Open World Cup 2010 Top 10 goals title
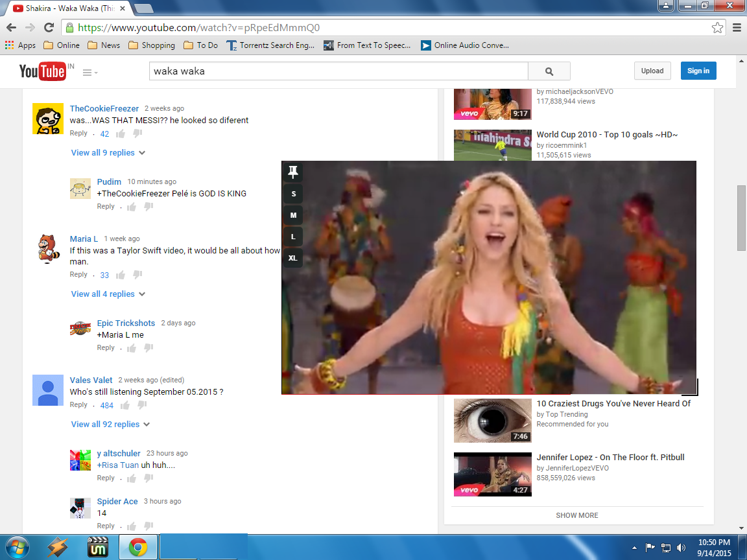This screenshot has height=560, width=747. pos(607,135)
